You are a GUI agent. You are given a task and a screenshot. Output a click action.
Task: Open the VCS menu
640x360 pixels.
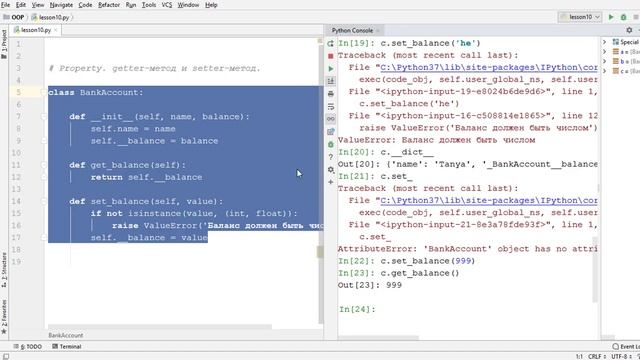click(x=167, y=5)
